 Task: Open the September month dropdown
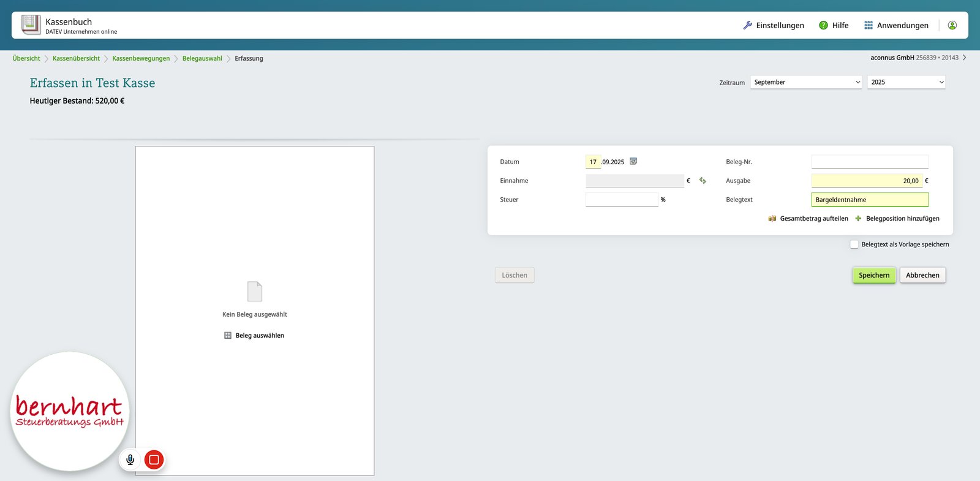[x=806, y=82]
